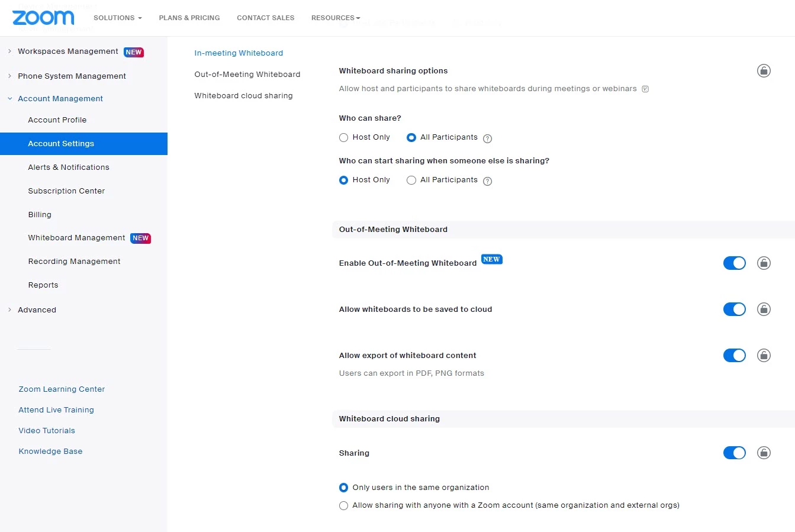Jump to Whiteboard cloud sharing section link
This screenshot has height=532, width=795.
(x=243, y=95)
